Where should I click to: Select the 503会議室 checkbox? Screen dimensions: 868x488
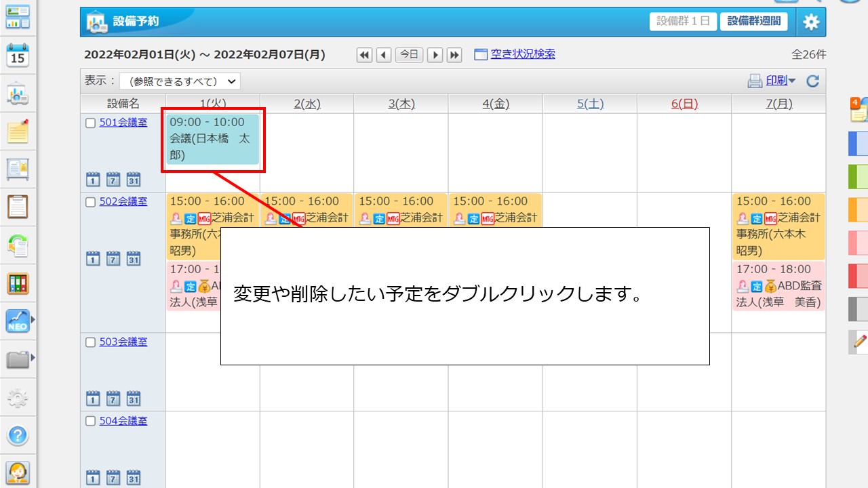[x=91, y=342]
